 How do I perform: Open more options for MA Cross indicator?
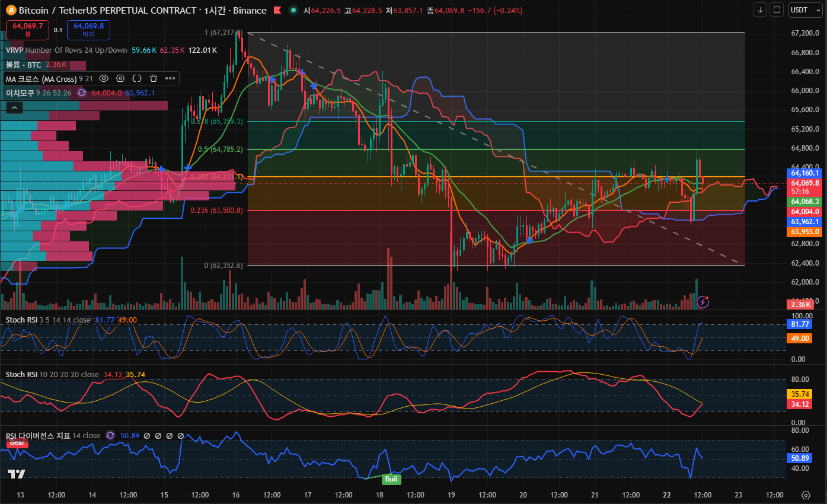pos(170,78)
